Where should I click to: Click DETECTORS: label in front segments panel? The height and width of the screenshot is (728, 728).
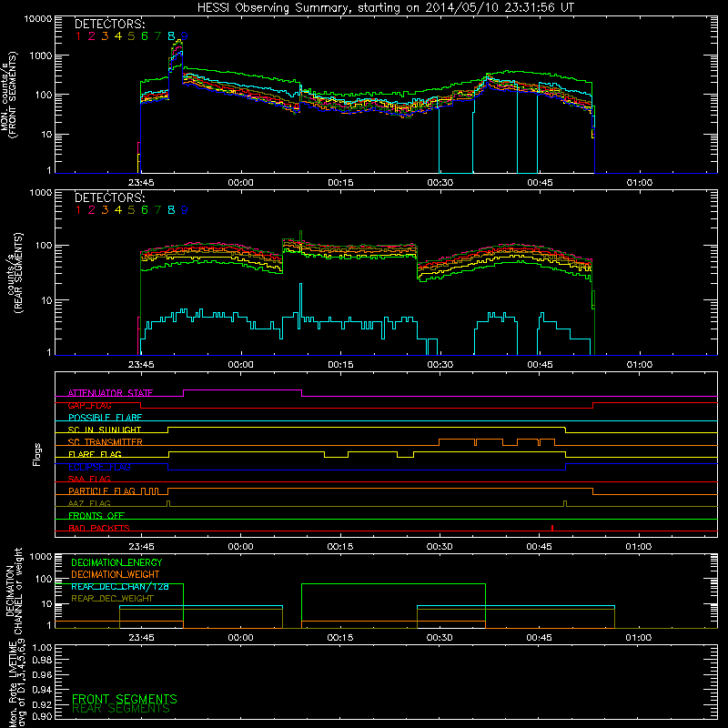(109, 24)
